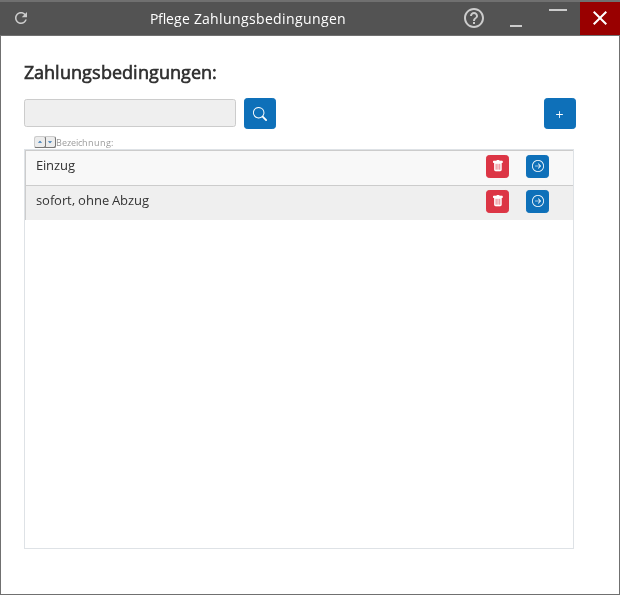The height and width of the screenshot is (595, 620).
Task: Minimize the Pflege Zahlungsbedingungen window
Action: click(x=516, y=18)
